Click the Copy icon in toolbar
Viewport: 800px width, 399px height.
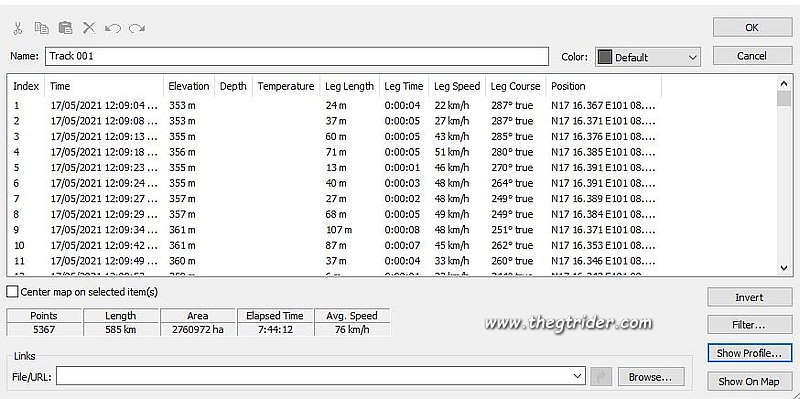click(x=41, y=28)
